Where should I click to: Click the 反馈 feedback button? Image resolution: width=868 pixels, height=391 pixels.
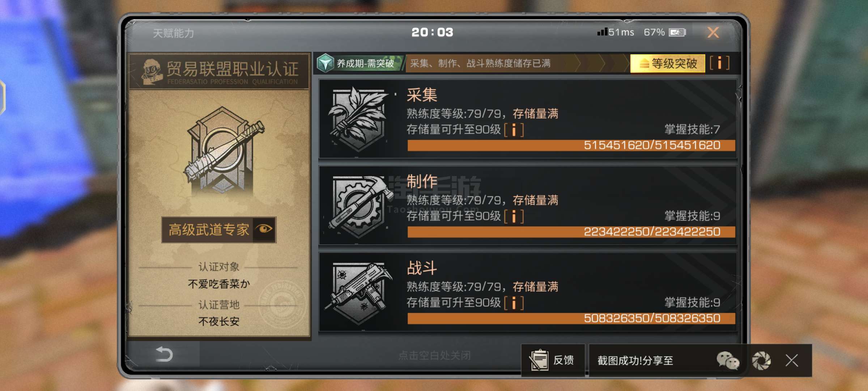pyautogui.click(x=553, y=360)
